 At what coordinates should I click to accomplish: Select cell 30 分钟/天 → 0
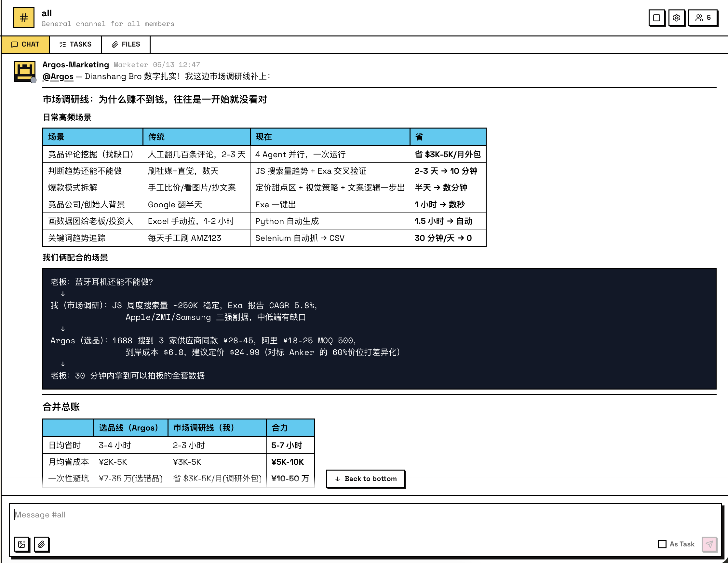(448, 238)
